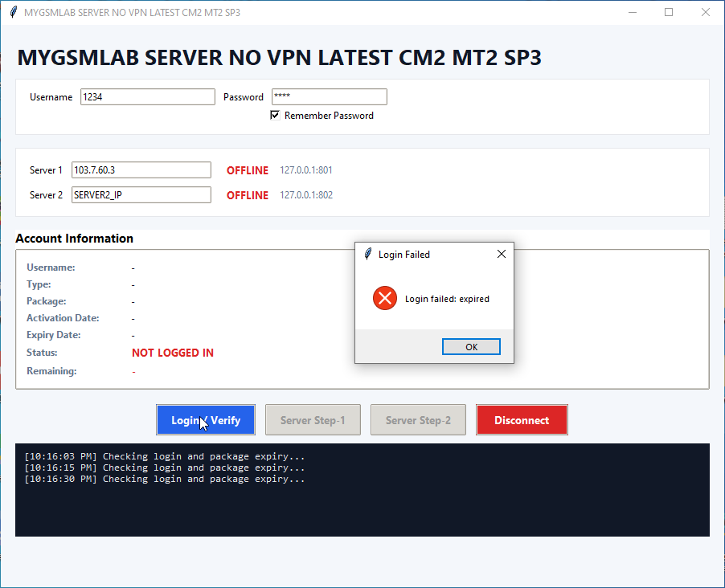Toggle the Remember Password checkbox
The height and width of the screenshot is (588, 725).
[x=275, y=115]
